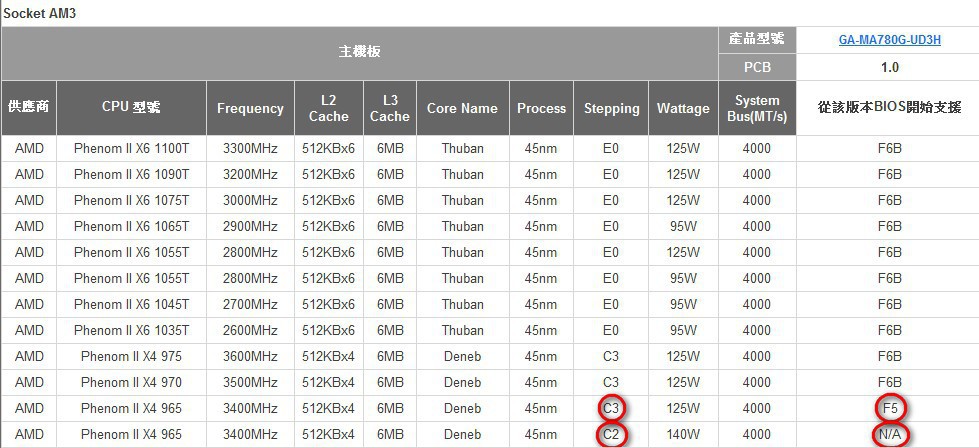This screenshot has height=448, width=979.
Task: Click the 3500MHz frequency cell
Action: click(250, 382)
